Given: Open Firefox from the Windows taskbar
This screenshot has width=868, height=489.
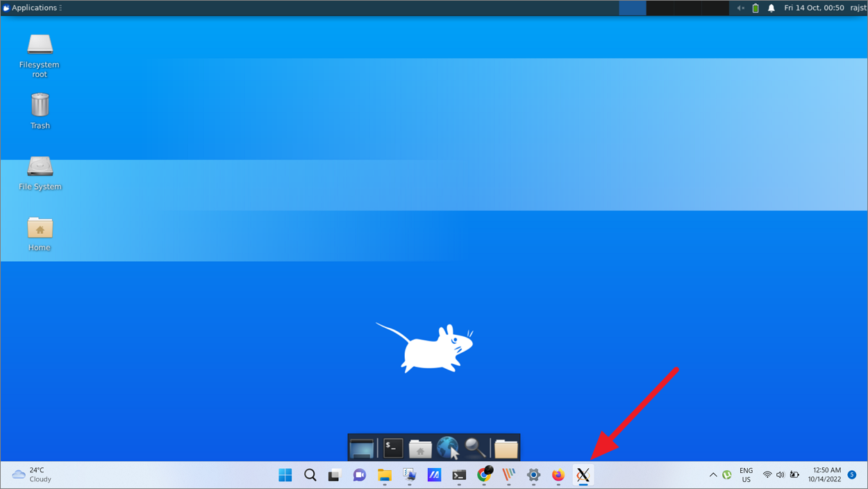Looking at the screenshot, I should [558, 475].
